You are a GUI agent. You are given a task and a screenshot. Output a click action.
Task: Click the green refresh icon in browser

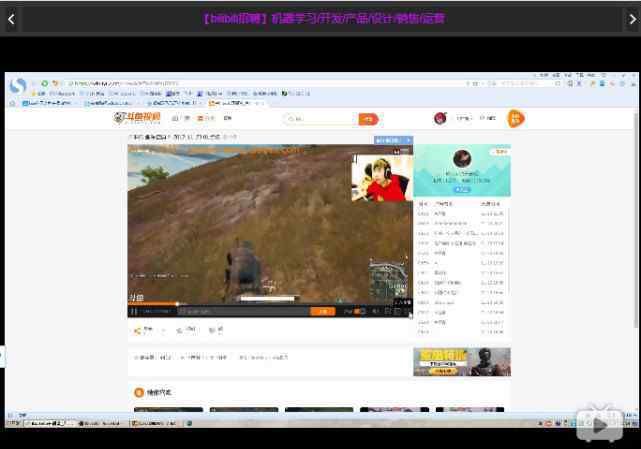click(x=44, y=83)
